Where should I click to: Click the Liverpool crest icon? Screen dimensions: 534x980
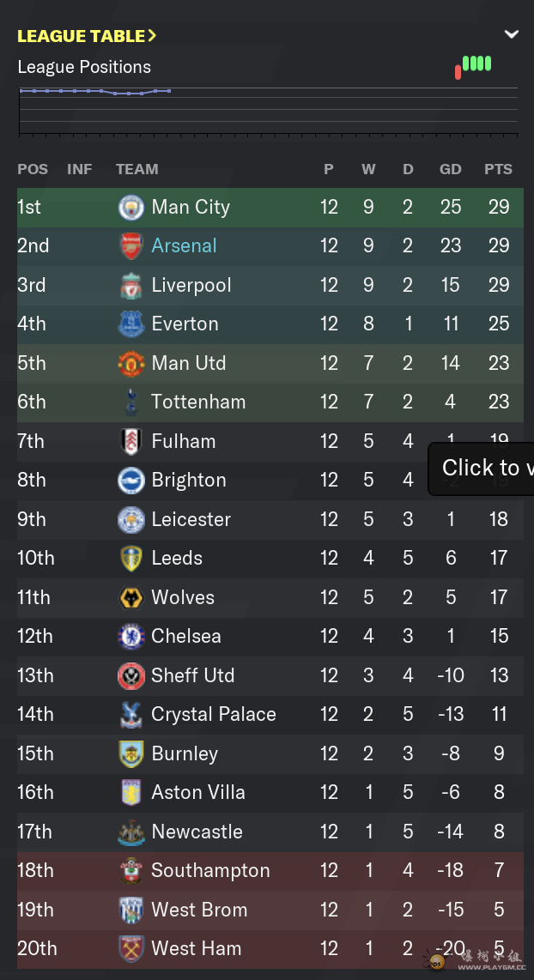tap(131, 285)
